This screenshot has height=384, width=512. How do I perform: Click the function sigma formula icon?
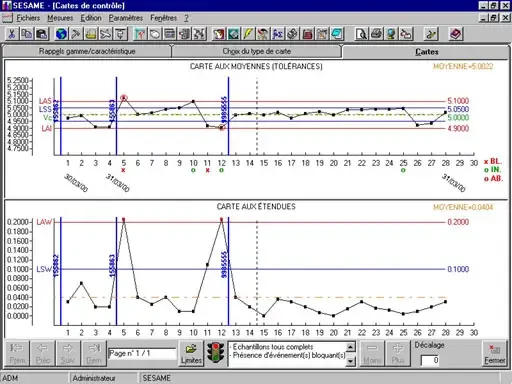(278, 34)
